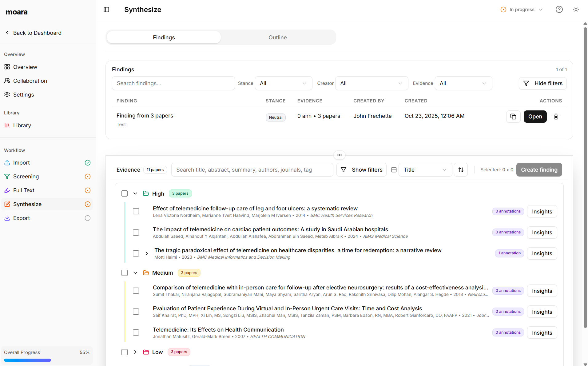
Task: Delete the finding with the trash icon
Action: click(x=556, y=116)
